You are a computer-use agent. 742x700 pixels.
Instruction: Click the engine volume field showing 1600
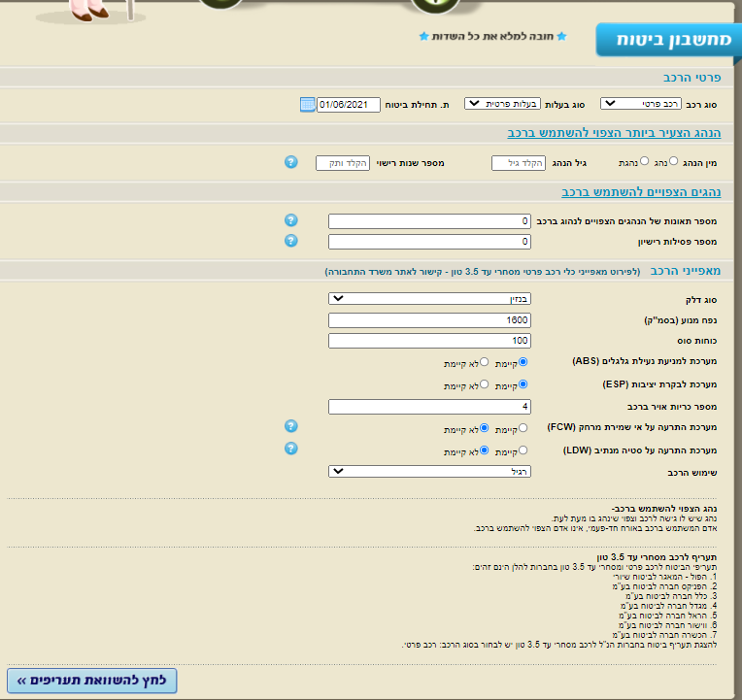coord(429,320)
